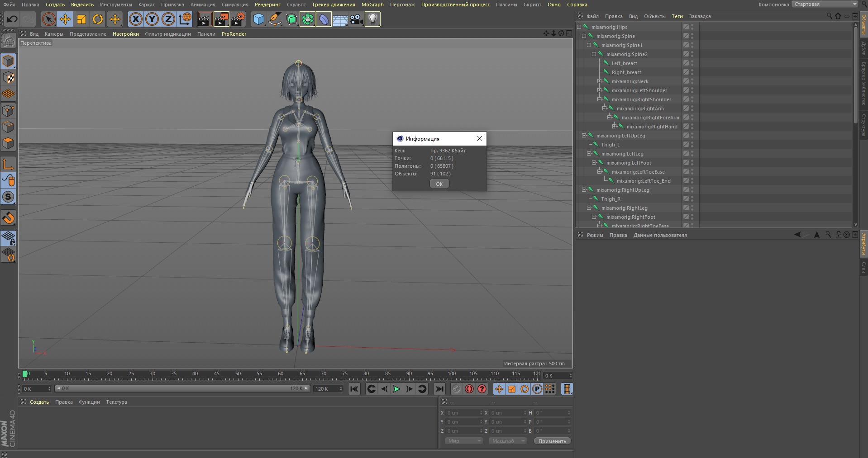Image resolution: width=868 pixels, height=458 pixels.
Task: Activate the Scale tool
Action: click(81, 19)
